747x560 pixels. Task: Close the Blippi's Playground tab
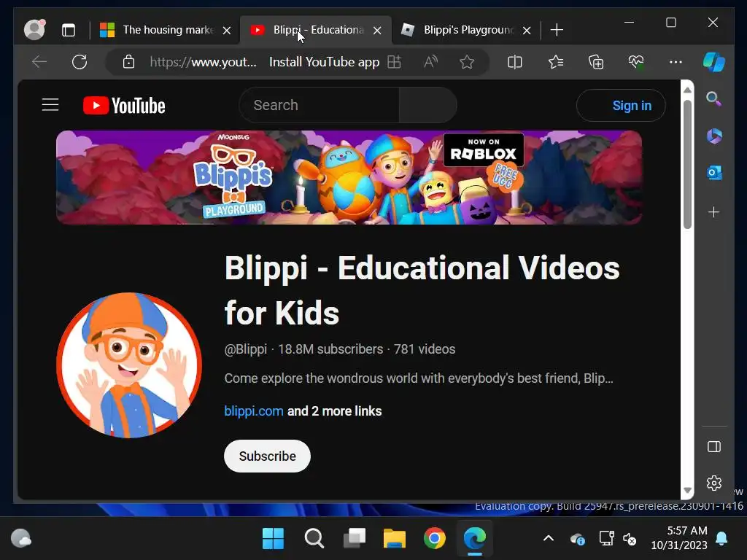(527, 31)
